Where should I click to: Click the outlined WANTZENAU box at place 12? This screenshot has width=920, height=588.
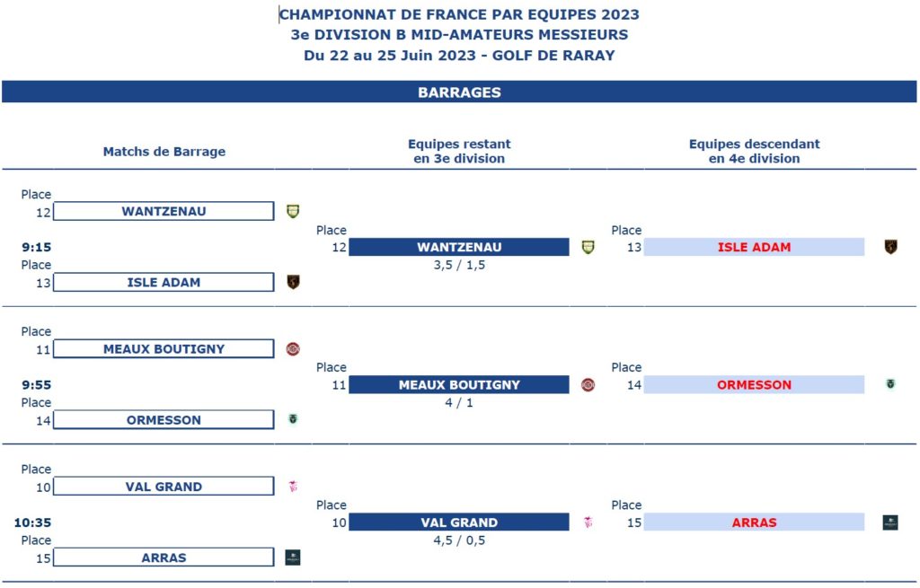[x=164, y=212]
